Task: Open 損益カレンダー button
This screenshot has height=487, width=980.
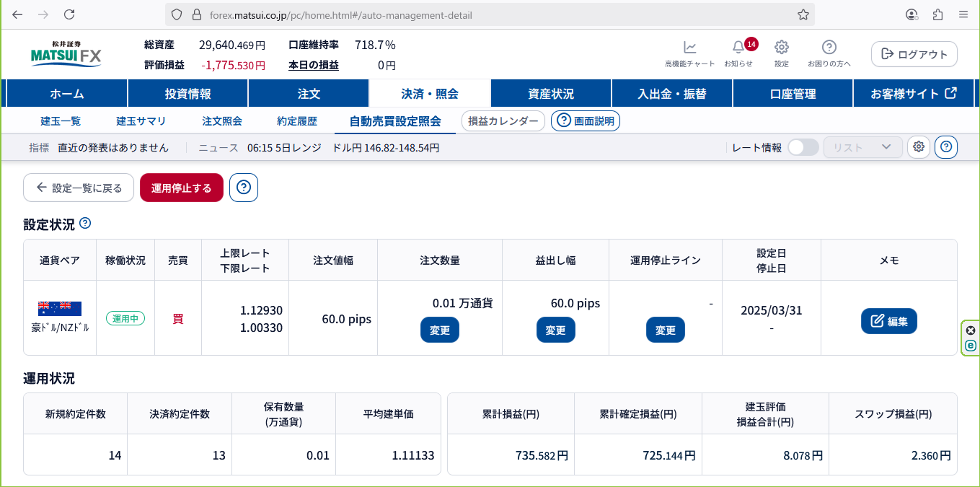Action: click(x=503, y=121)
